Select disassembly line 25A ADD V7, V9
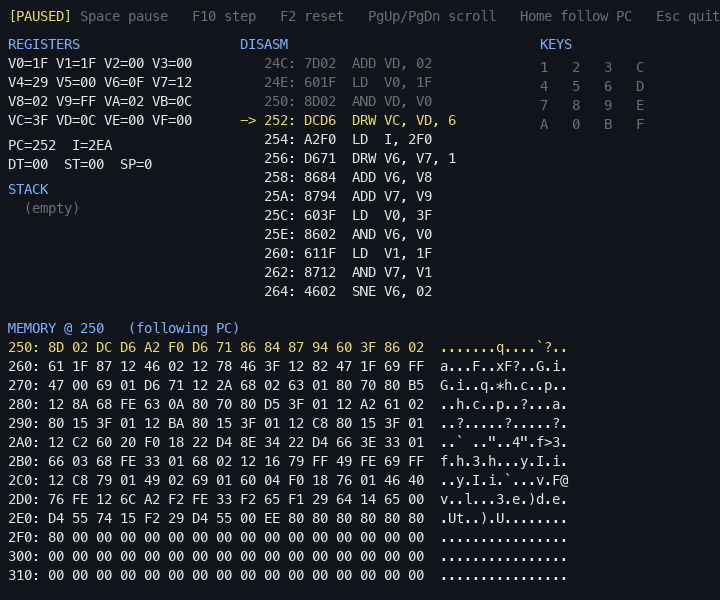The height and width of the screenshot is (600, 720). 348,196
